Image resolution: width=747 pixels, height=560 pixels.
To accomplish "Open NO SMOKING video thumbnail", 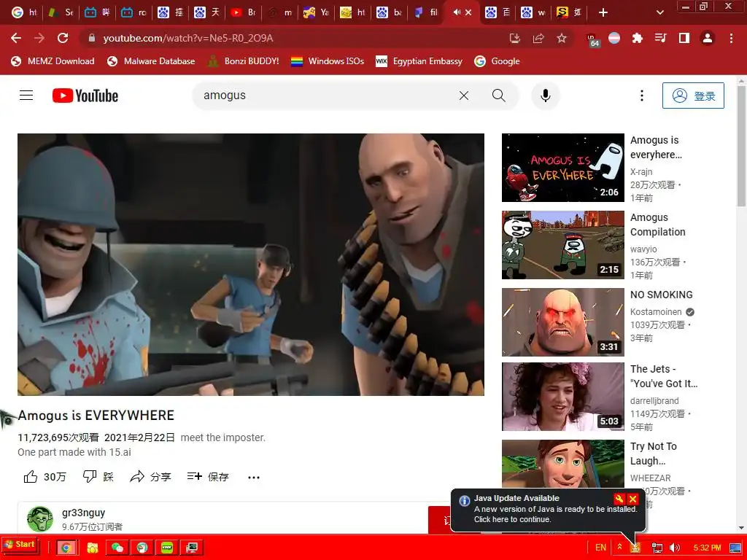I will (562, 322).
